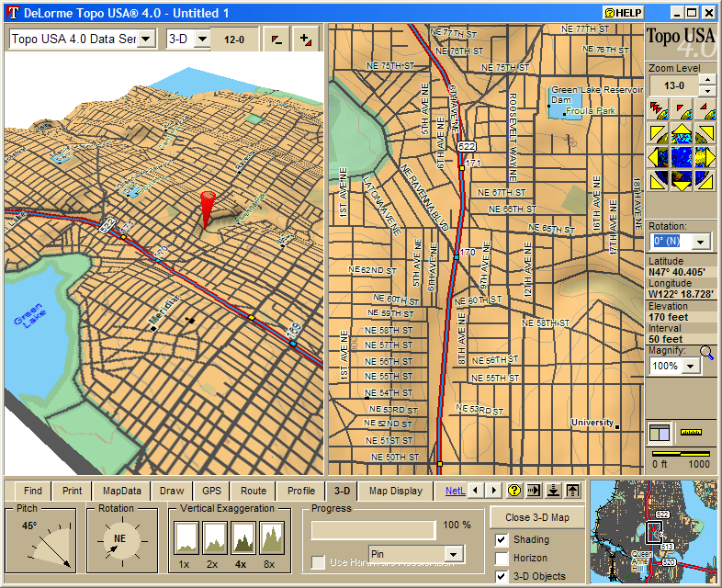Select the 3-D tab
The image size is (722, 588).
(x=342, y=491)
